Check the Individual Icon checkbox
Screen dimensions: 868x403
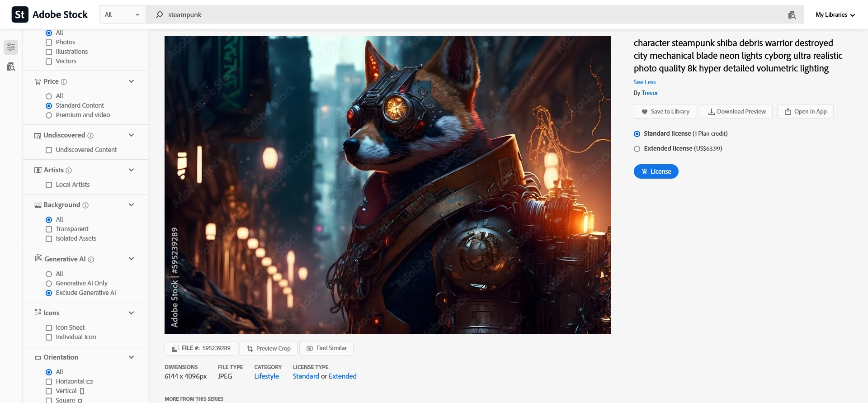click(x=49, y=337)
